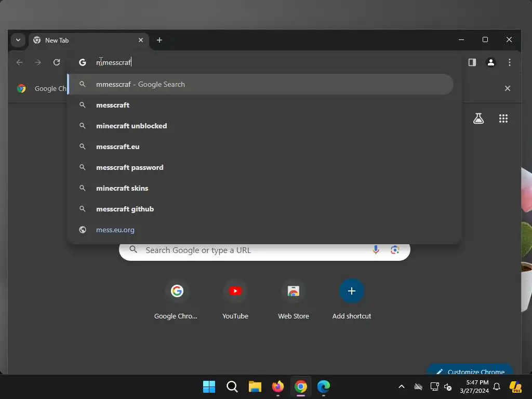Open Windows taskbar search
532x399 pixels.
pos(232,387)
